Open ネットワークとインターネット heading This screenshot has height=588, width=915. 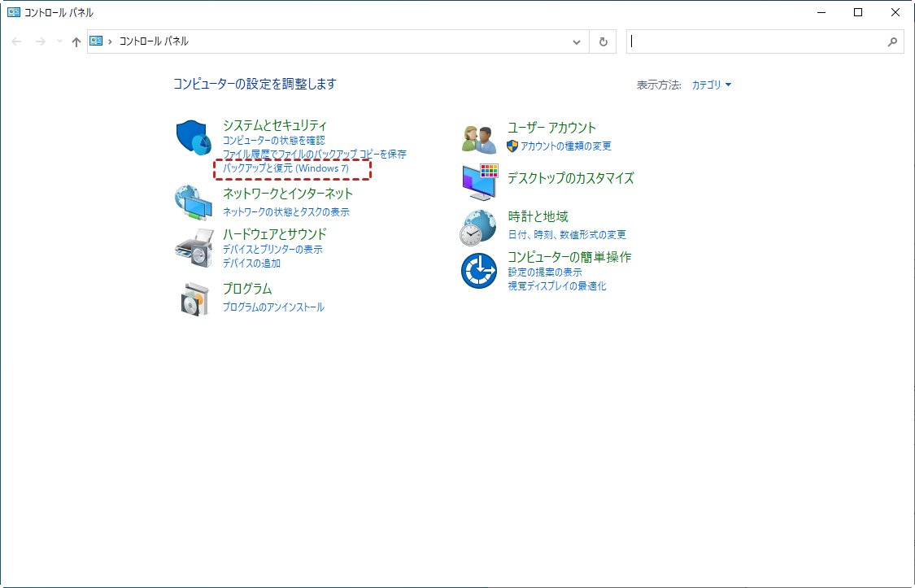coord(288,193)
